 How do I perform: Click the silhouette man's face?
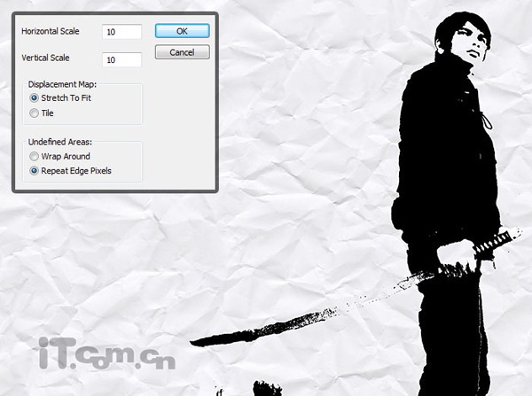(x=473, y=43)
